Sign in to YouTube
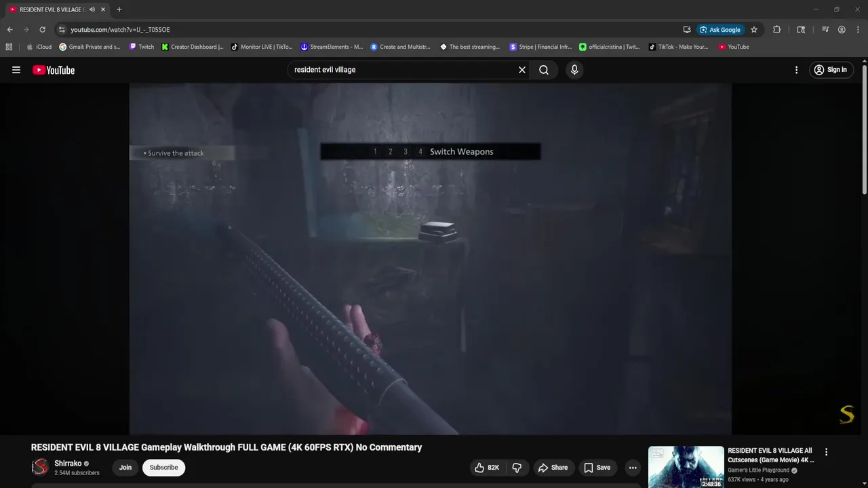This screenshot has height=488, width=868. click(830, 70)
